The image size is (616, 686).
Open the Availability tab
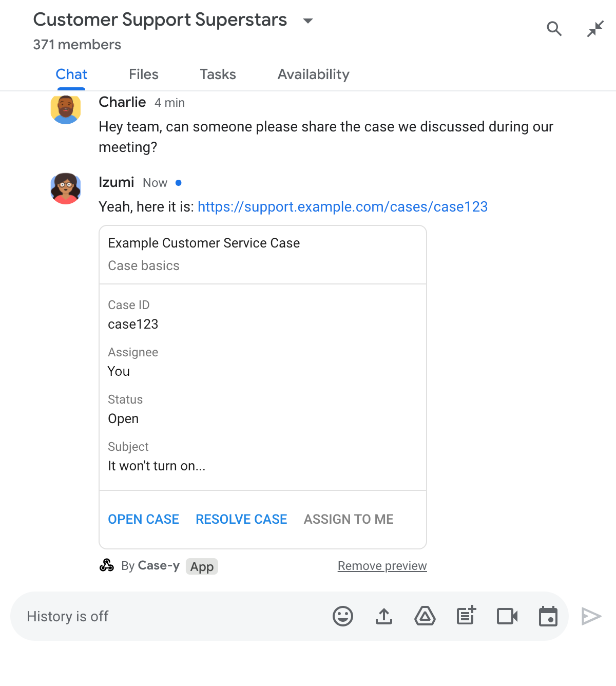(x=313, y=74)
